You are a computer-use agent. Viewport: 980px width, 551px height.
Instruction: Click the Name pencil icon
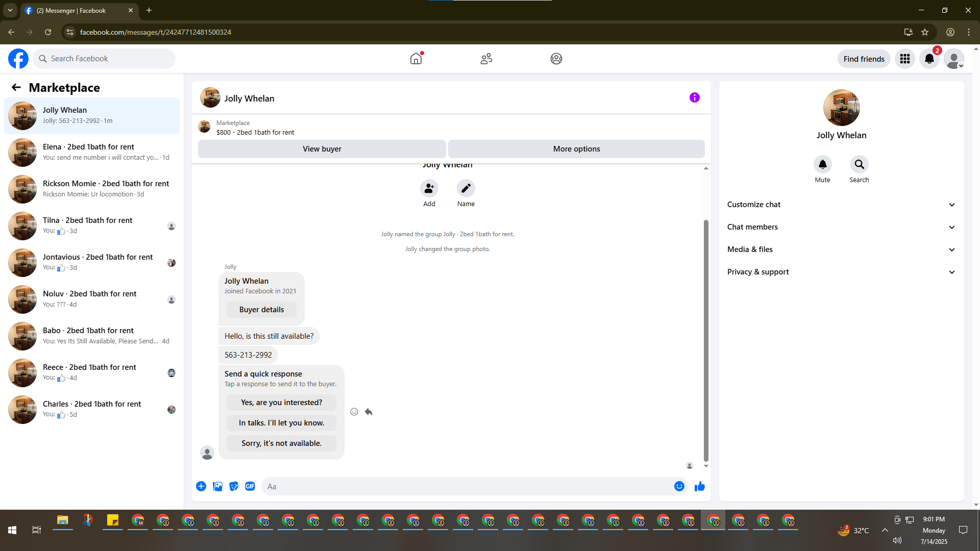(465, 188)
